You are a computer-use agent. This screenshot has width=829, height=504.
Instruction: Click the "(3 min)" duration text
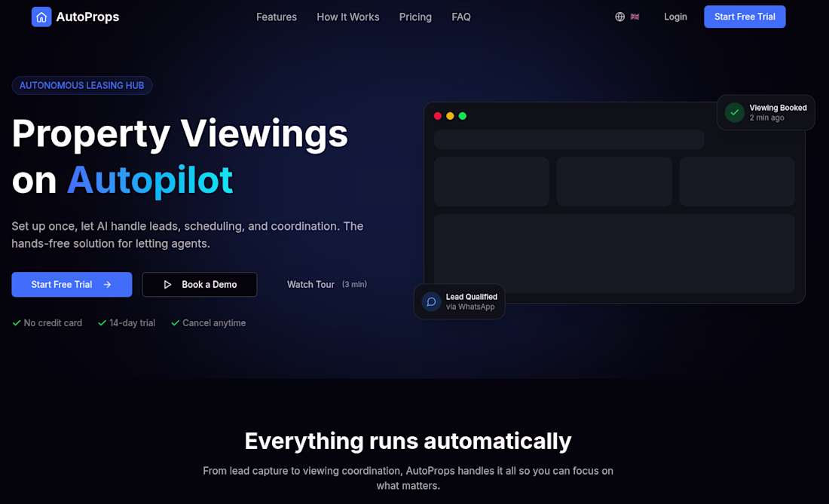354,284
